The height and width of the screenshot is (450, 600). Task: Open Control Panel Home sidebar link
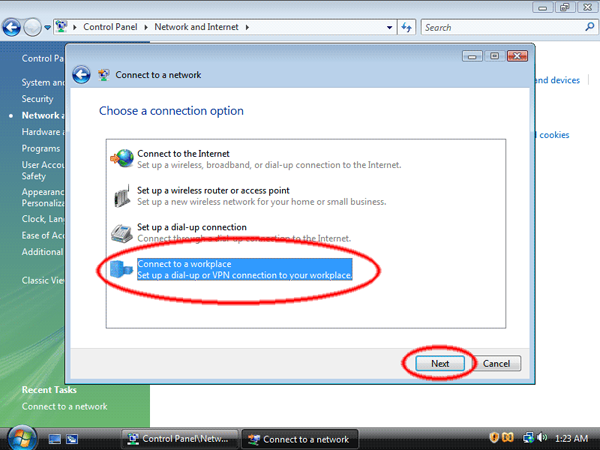coord(42,58)
